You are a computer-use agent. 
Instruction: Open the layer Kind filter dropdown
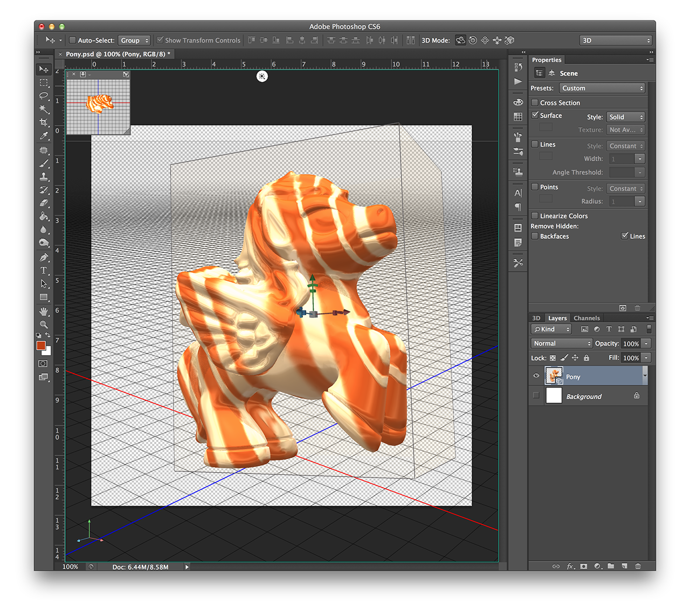551,329
